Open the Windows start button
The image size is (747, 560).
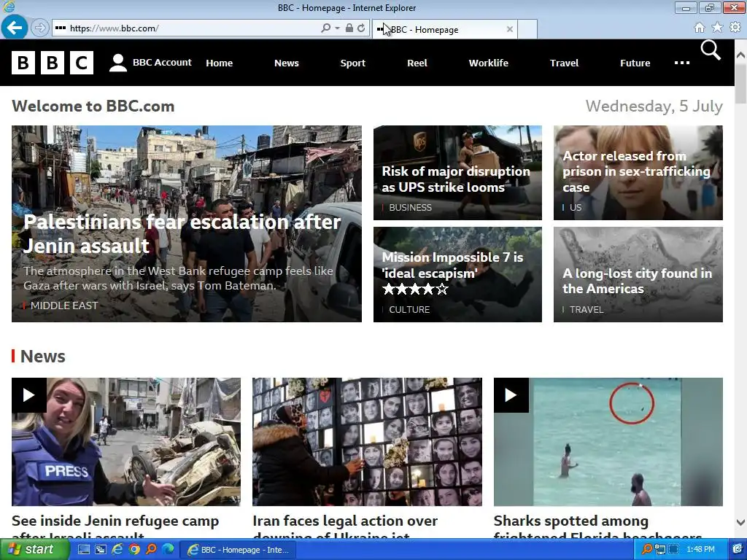click(34, 550)
